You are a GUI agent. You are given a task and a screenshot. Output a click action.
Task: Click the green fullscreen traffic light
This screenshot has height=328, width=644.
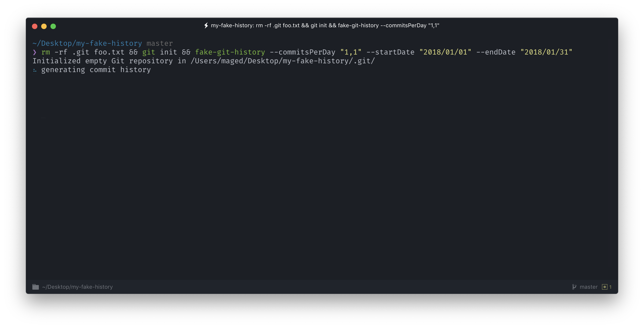tap(53, 26)
